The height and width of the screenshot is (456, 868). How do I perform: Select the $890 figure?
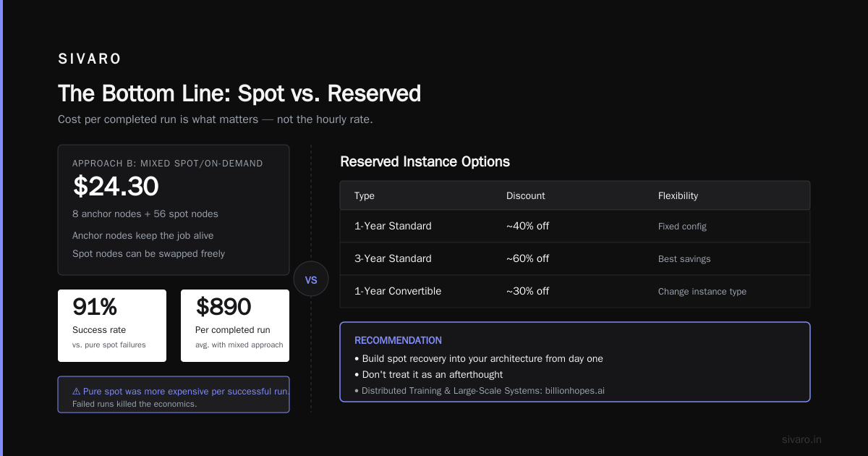(224, 307)
